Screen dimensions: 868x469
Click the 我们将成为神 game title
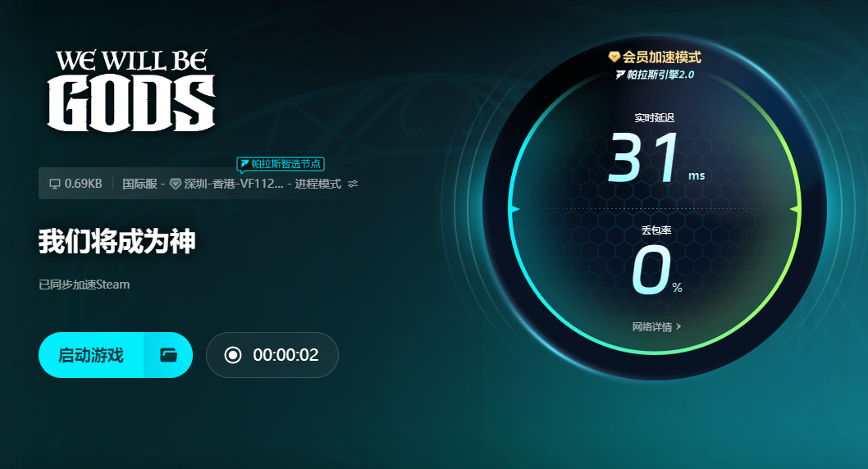coord(116,241)
